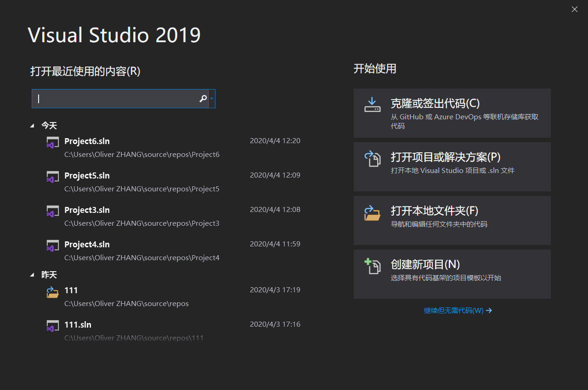Click timestamp 2020/4/4 11:59
The height and width of the screenshot is (390, 588).
coord(275,244)
